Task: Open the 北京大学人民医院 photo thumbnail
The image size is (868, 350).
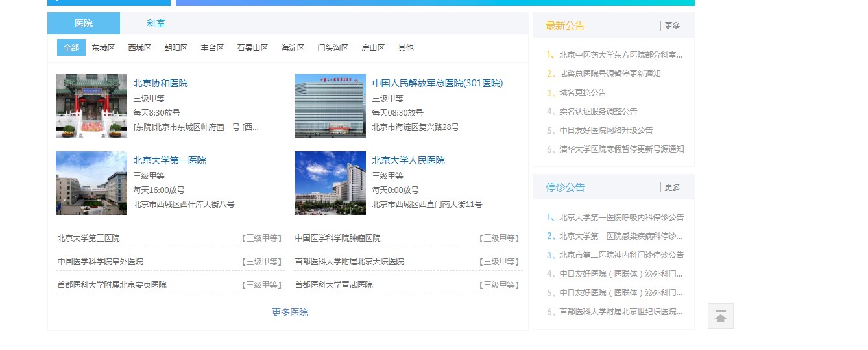Action: (330, 183)
